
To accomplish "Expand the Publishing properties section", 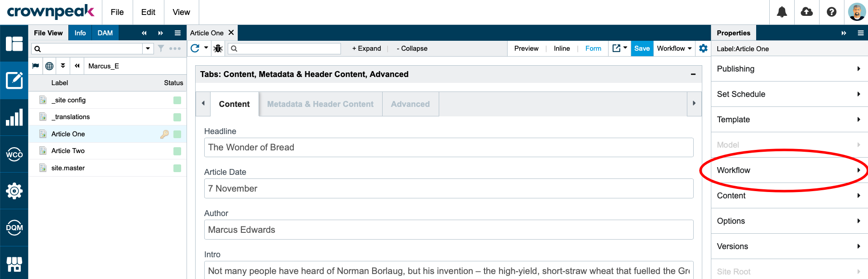I will coord(789,69).
